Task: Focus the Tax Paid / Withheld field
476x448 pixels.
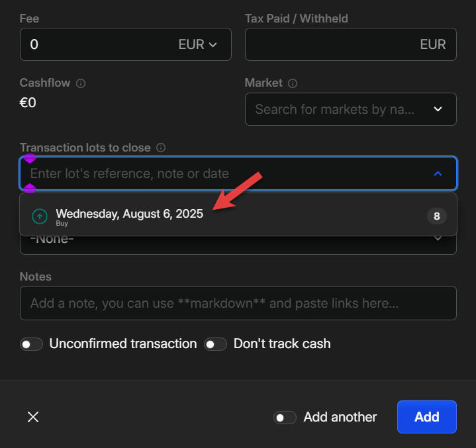Action: pyautogui.click(x=331, y=45)
